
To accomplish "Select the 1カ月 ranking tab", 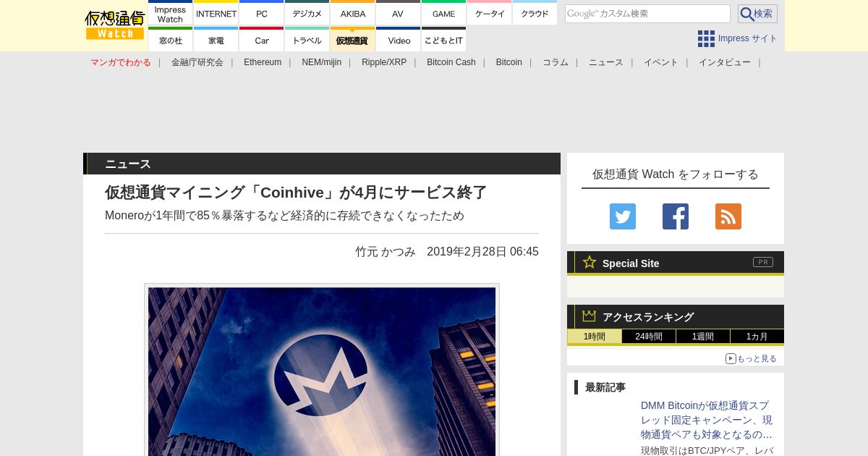I will click(x=757, y=337).
